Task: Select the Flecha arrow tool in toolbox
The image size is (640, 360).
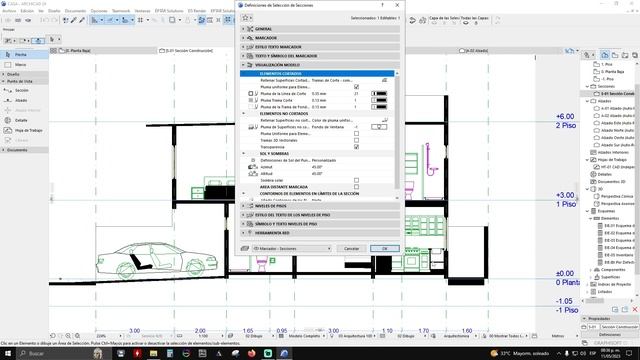Action: point(24,54)
